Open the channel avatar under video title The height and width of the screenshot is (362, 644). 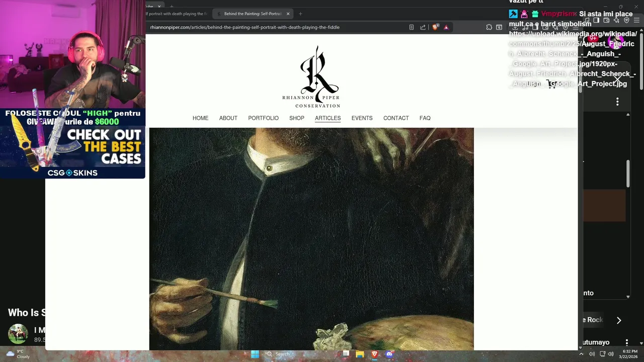(18, 334)
